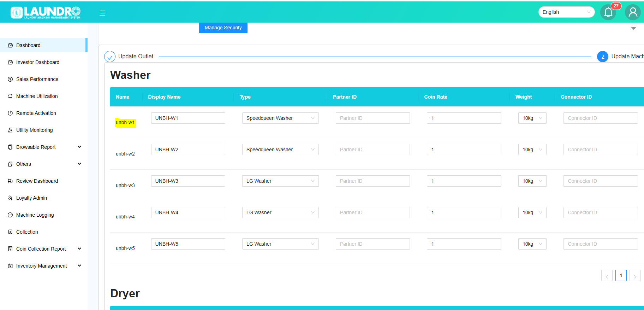This screenshot has width=644, height=310.
Task: Expand the Browsable Report submenu chevron
Action: pyautogui.click(x=79, y=147)
